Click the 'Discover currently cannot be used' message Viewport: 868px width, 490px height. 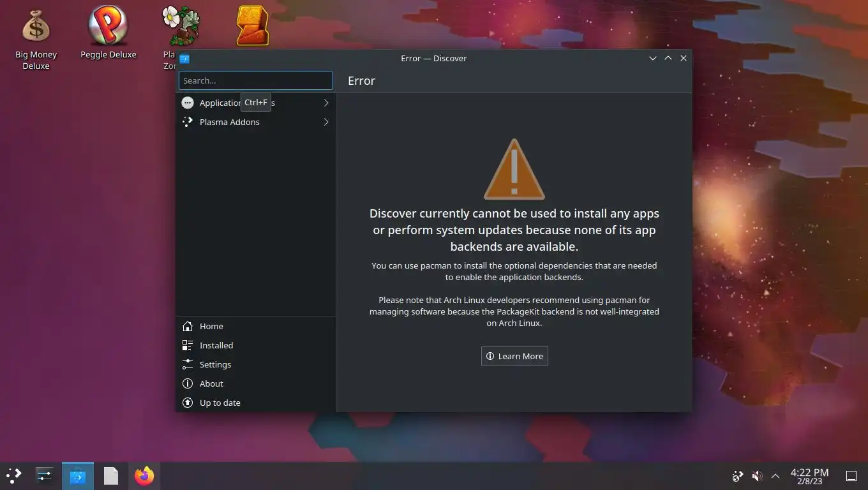coord(514,230)
